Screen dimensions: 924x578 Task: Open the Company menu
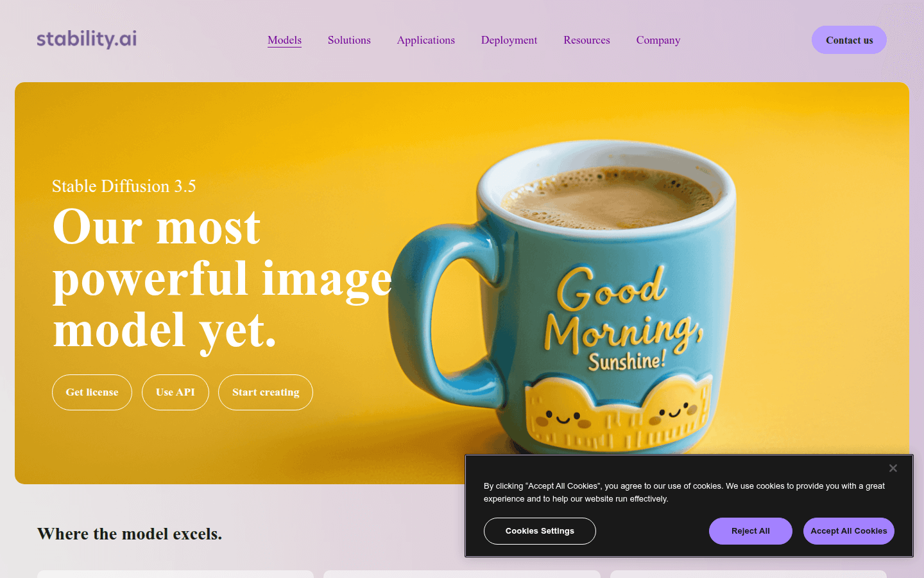click(658, 40)
